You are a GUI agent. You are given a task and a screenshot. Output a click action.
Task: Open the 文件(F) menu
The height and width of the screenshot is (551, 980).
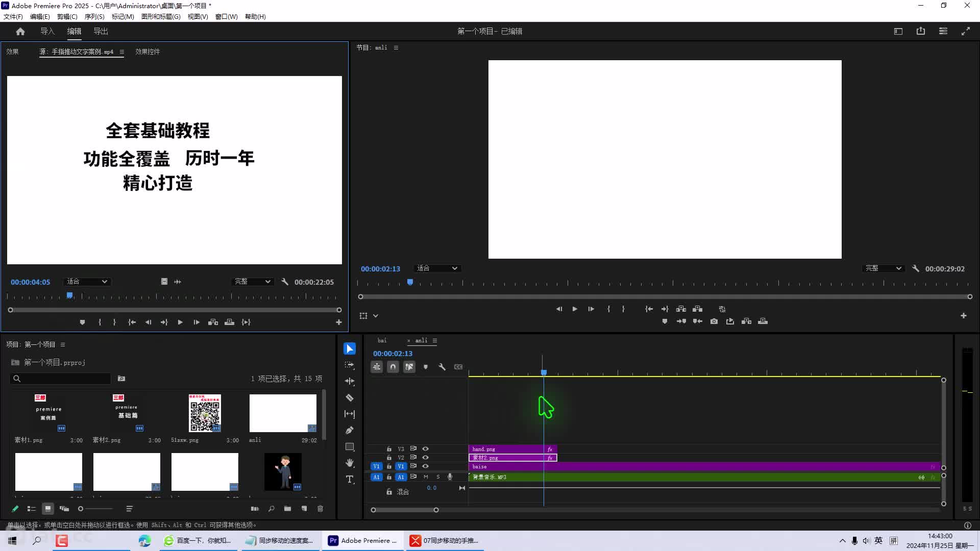tap(13, 17)
